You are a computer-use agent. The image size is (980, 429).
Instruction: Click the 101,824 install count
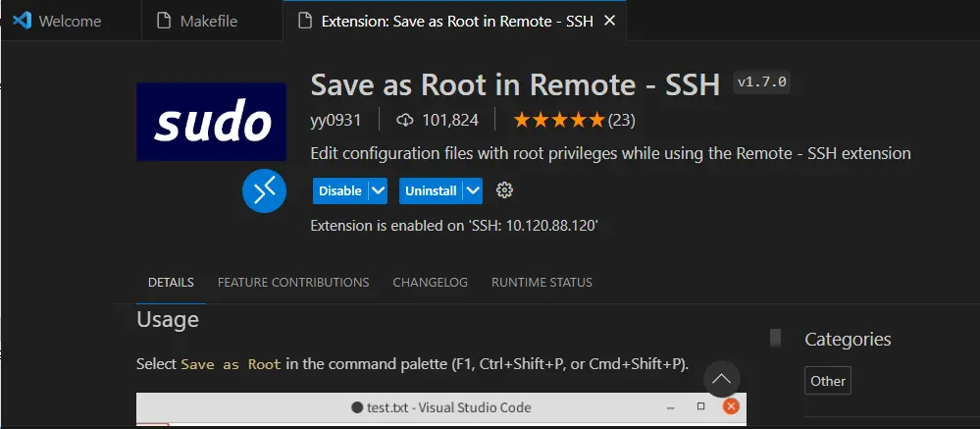point(450,120)
